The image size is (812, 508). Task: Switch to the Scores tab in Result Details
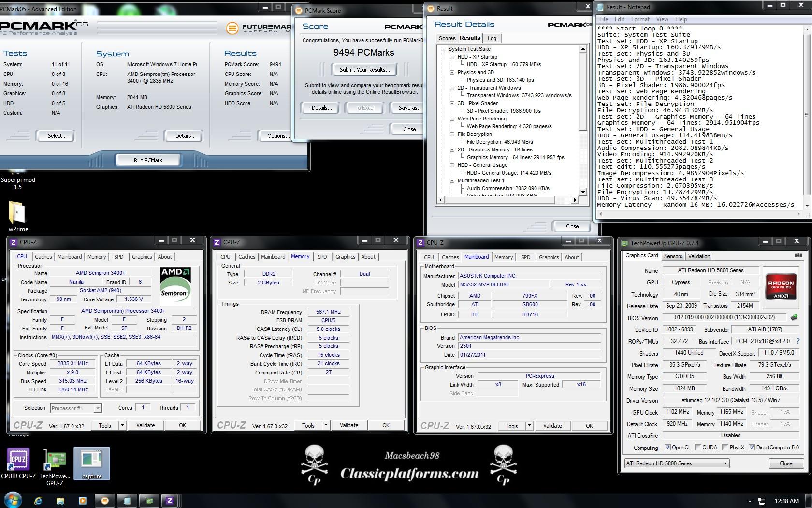[447, 38]
